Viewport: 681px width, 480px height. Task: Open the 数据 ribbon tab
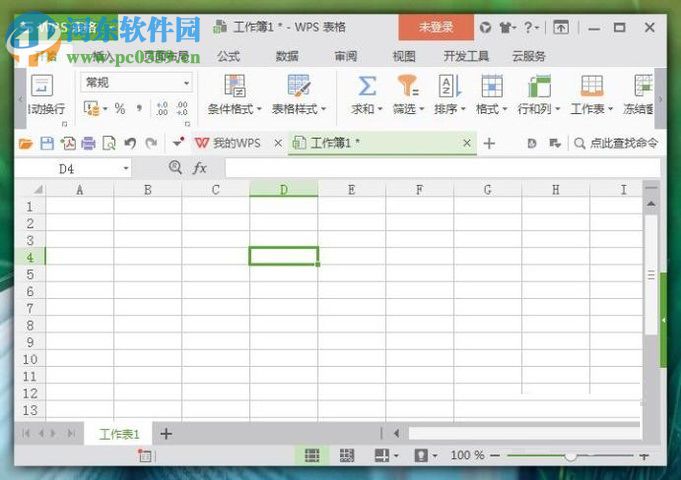pos(287,56)
